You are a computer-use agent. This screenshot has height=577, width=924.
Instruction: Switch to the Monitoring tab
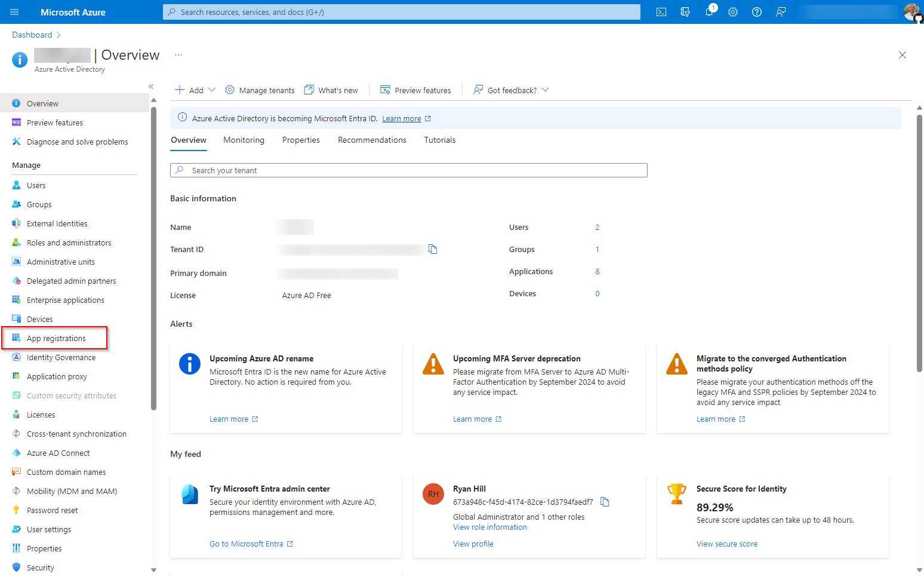(244, 140)
